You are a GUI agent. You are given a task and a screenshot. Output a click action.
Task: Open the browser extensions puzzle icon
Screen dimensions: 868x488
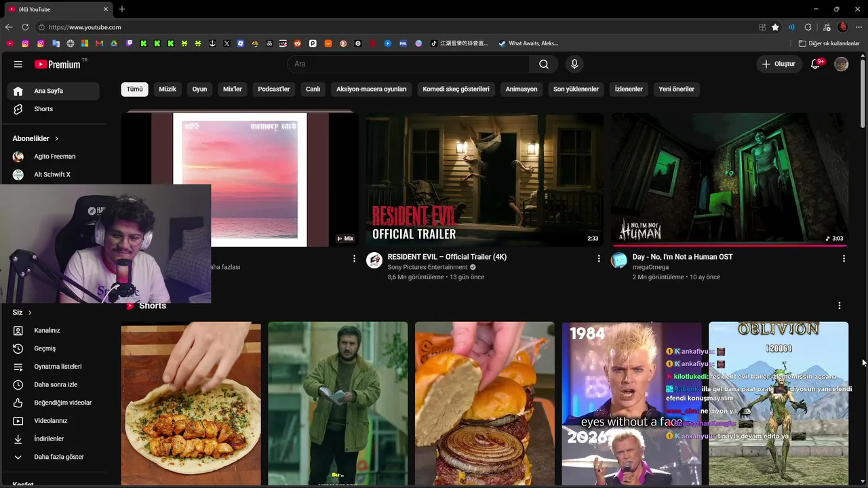coord(808,27)
